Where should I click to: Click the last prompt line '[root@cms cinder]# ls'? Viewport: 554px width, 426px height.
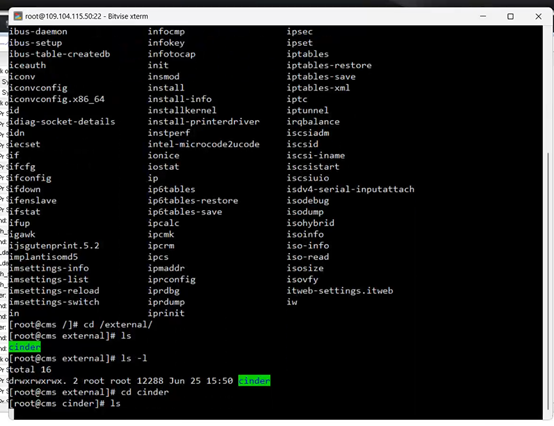65,403
